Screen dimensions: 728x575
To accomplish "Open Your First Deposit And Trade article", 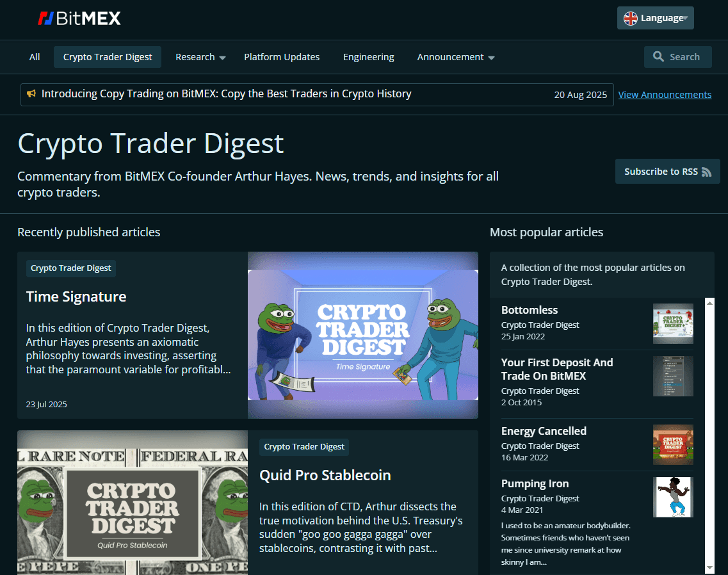I will pos(556,369).
